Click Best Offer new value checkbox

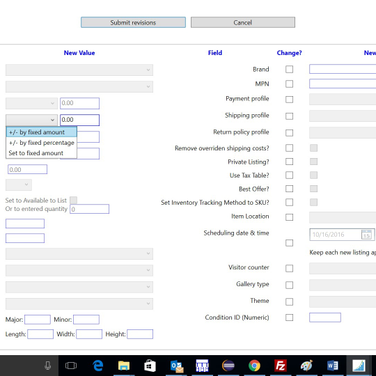pyautogui.click(x=314, y=189)
